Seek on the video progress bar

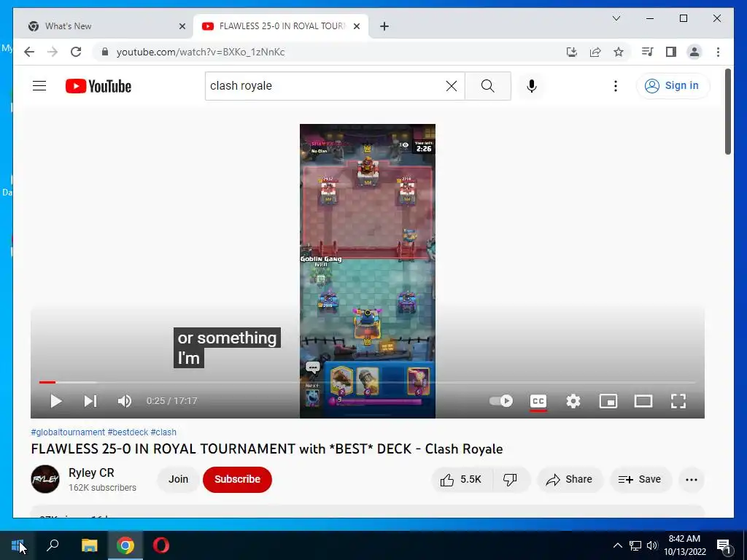tap(368, 382)
